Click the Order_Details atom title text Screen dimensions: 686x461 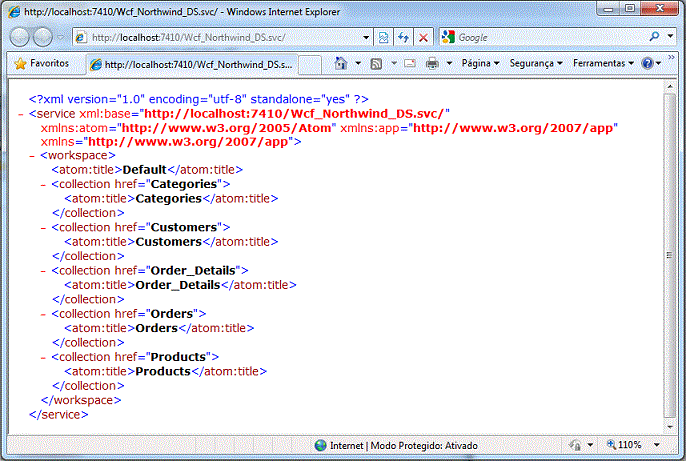(178, 285)
